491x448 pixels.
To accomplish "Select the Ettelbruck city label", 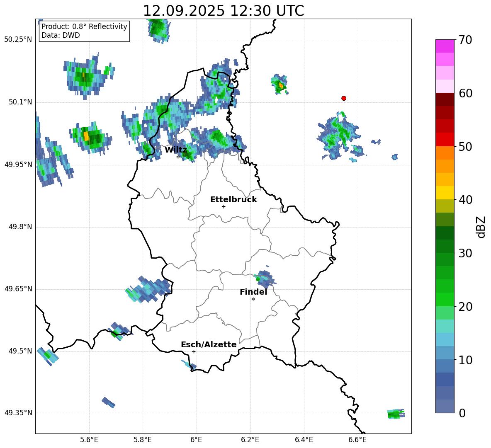I will click(x=233, y=199).
